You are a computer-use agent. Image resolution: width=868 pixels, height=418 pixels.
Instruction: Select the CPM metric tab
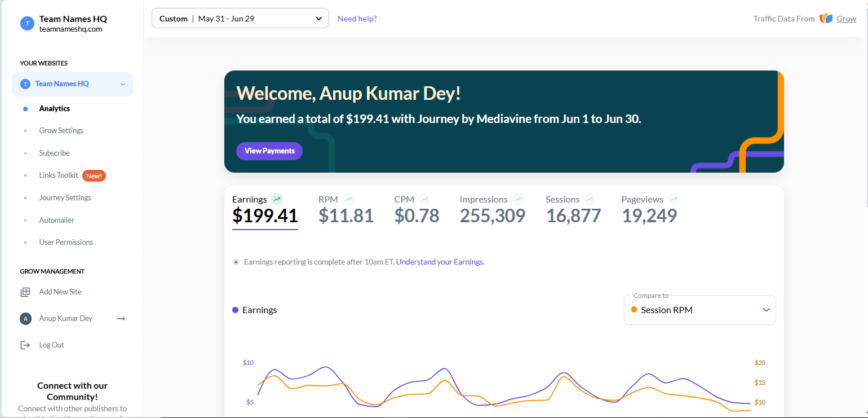pos(417,210)
